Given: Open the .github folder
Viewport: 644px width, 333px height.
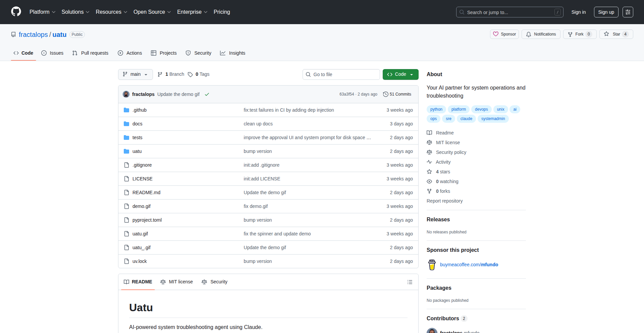Looking at the screenshot, I should 139,110.
